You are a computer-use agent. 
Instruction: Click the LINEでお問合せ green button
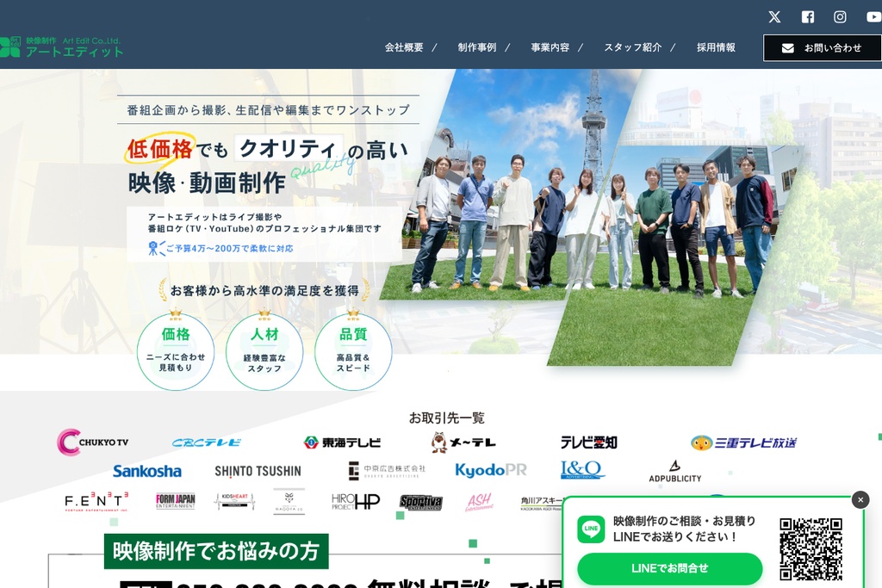point(669,568)
